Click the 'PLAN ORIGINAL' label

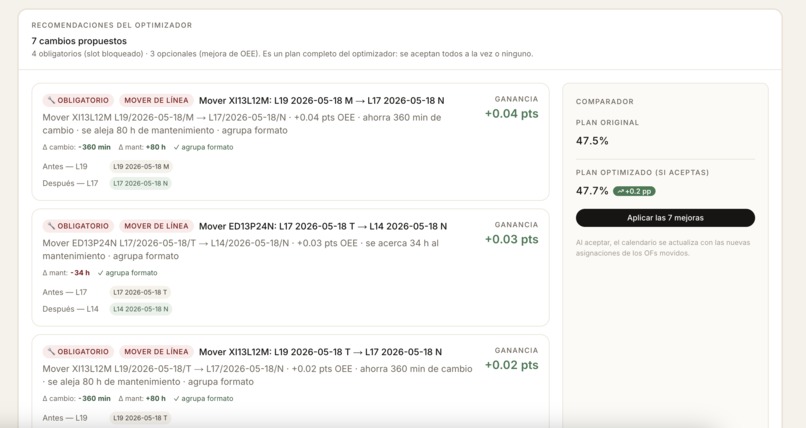[607, 123]
